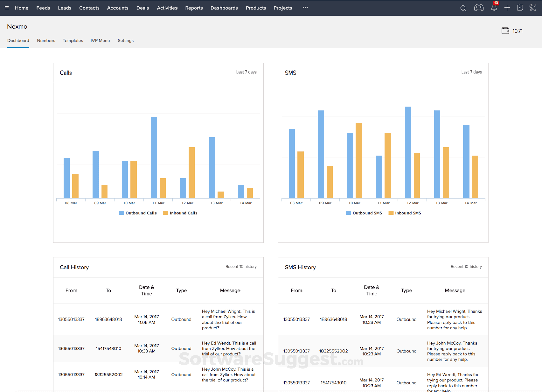Image resolution: width=542 pixels, height=392 pixels.
Task: Open the hamburger menu on the far left
Action: coord(6,8)
